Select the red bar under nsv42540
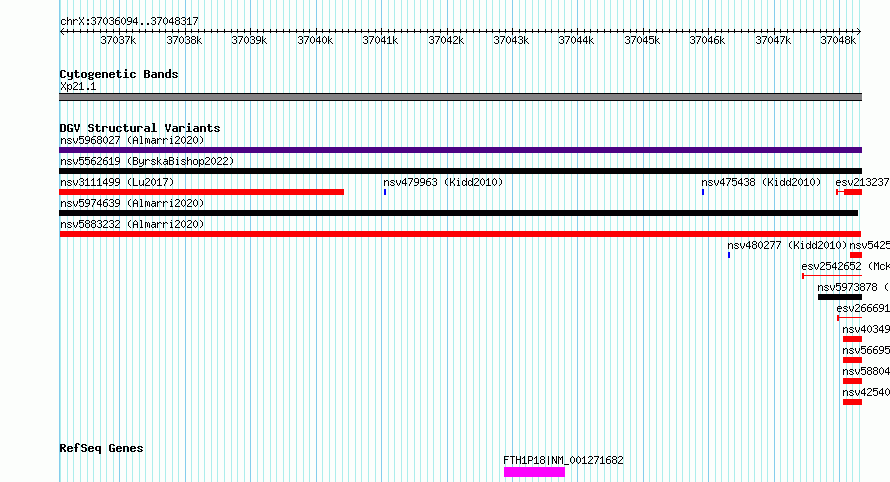Viewport: 890px width, 482px height. 853,402
